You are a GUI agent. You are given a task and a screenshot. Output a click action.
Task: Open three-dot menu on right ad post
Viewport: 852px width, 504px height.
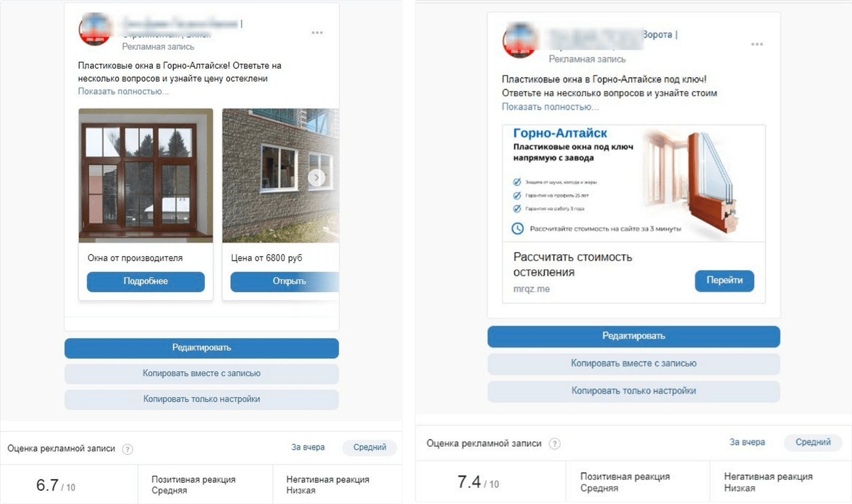757,44
